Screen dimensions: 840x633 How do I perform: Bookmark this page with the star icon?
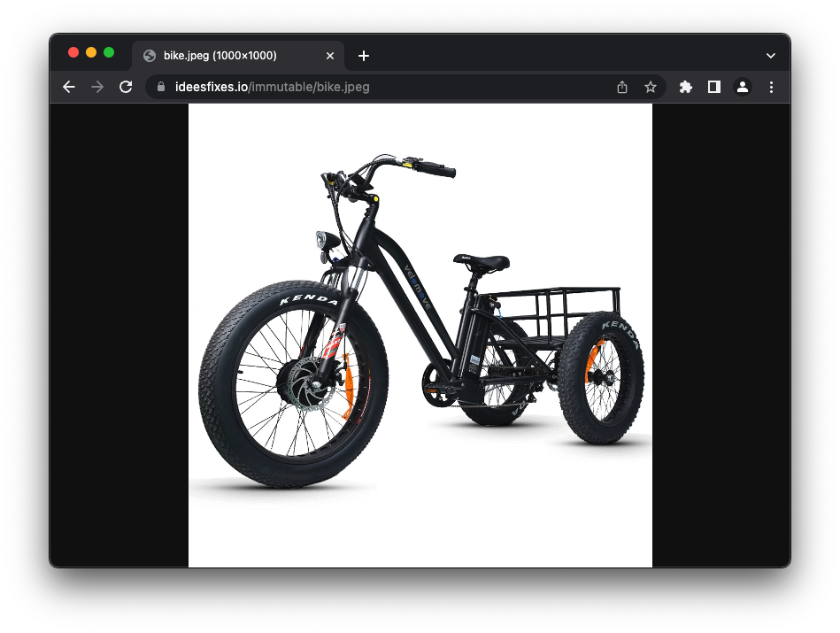(651, 87)
